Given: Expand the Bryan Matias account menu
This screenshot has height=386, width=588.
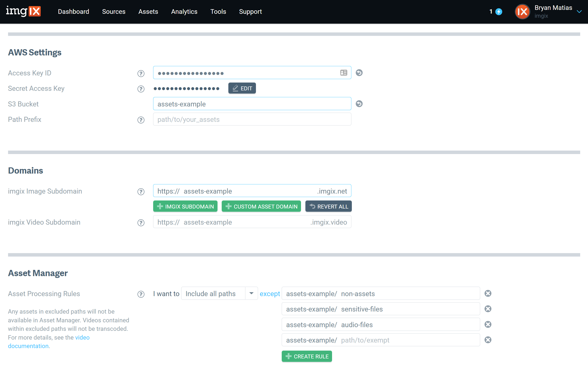Looking at the screenshot, I should click(x=579, y=11).
